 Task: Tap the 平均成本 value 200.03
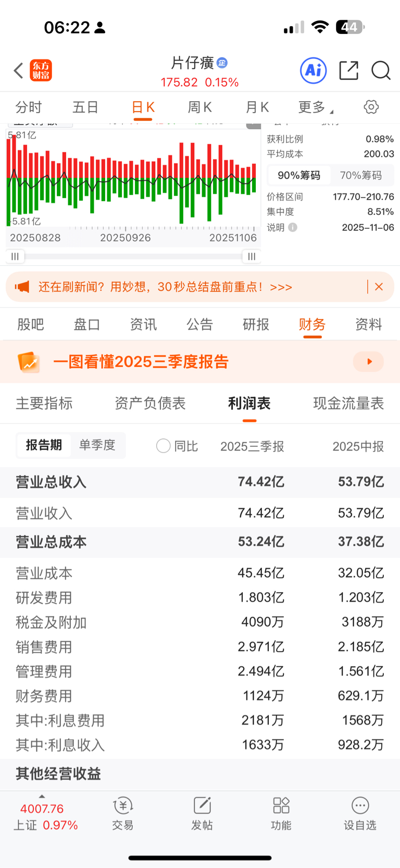click(379, 154)
